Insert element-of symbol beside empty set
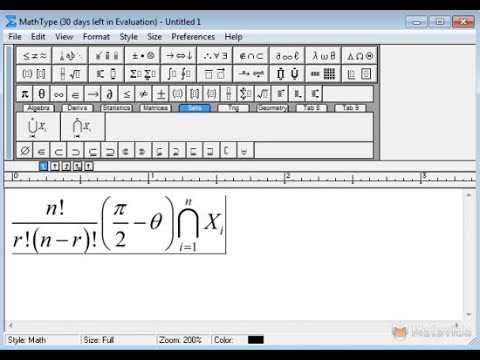The image size is (480, 360). point(42,151)
